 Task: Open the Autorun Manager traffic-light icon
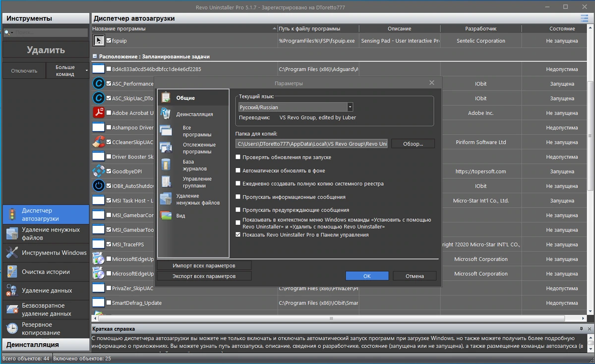click(x=12, y=214)
